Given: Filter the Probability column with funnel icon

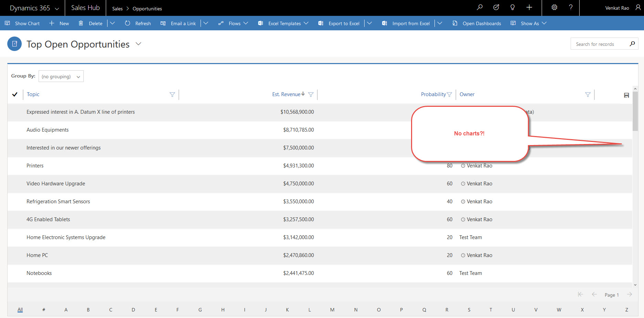Looking at the screenshot, I should [449, 95].
